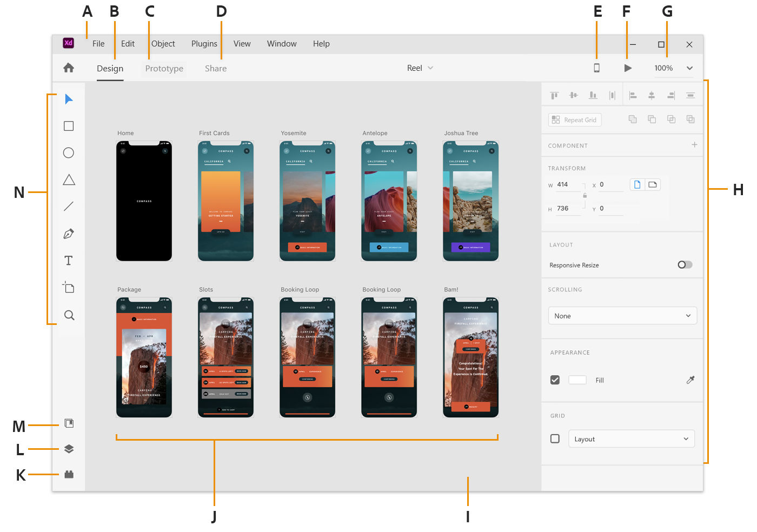Open the Reel document dropdown
Image resolution: width=757 pixels, height=532 pixels.
point(420,68)
